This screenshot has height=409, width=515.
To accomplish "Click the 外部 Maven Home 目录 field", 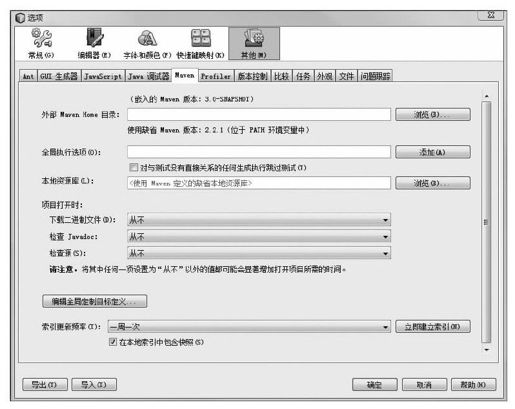I will [x=259, y=114].
